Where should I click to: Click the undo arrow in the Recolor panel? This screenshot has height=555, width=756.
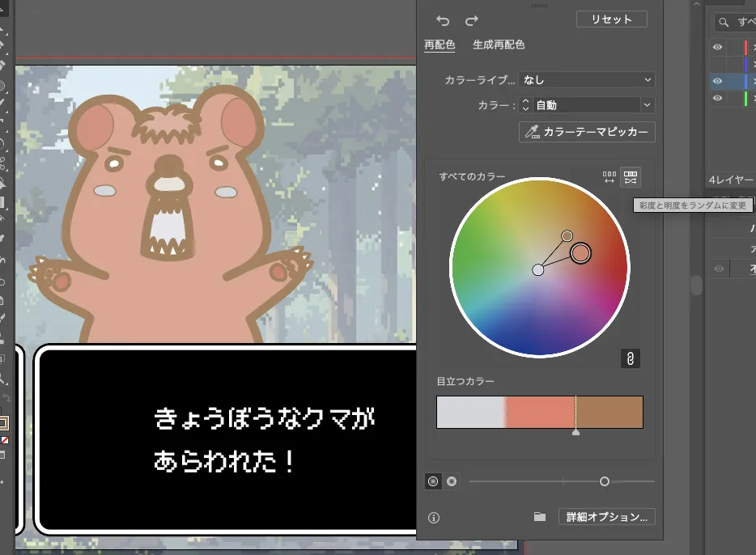[x=444, y=19]
